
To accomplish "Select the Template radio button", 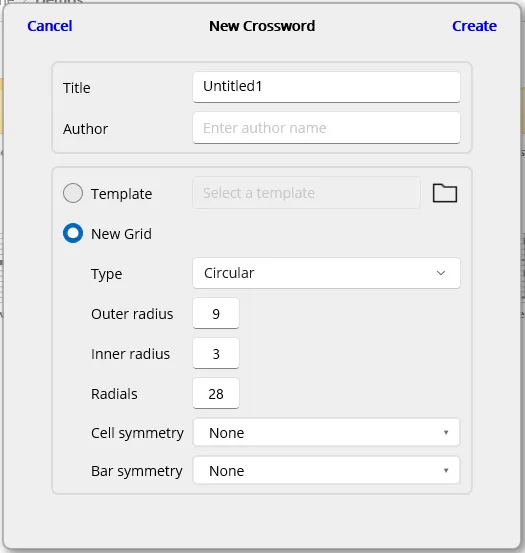I will click(x=73, y=193).
